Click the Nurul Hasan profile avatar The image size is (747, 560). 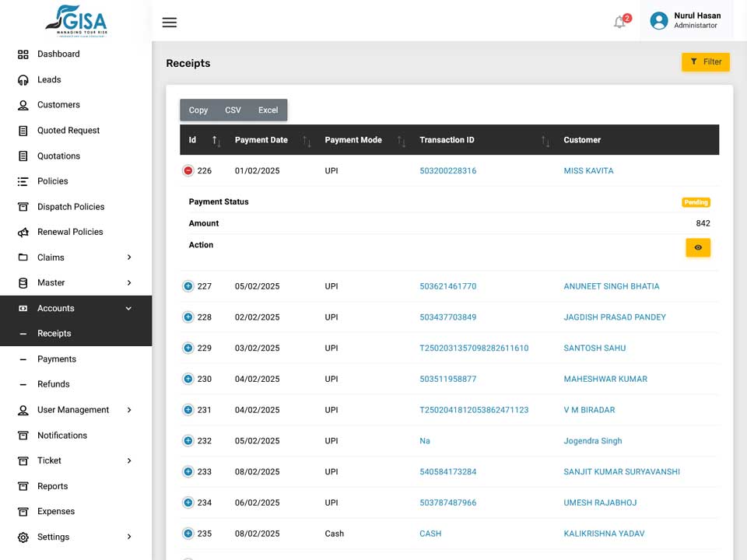point(659,20)
